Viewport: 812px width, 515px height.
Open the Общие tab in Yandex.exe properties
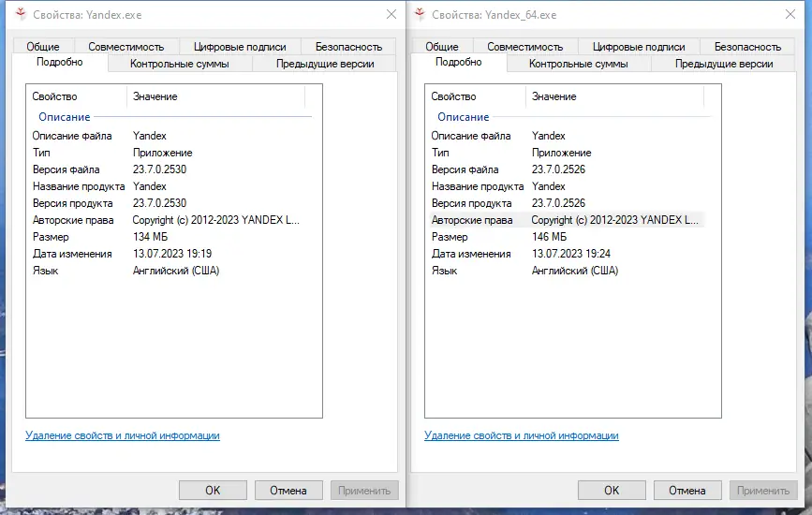point(43,46)
